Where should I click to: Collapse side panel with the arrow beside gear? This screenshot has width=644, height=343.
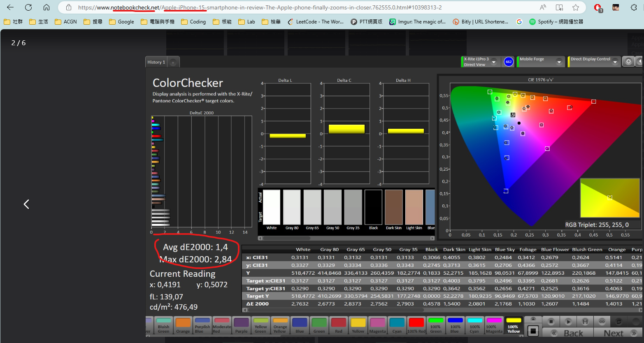(x=639, y=61)
